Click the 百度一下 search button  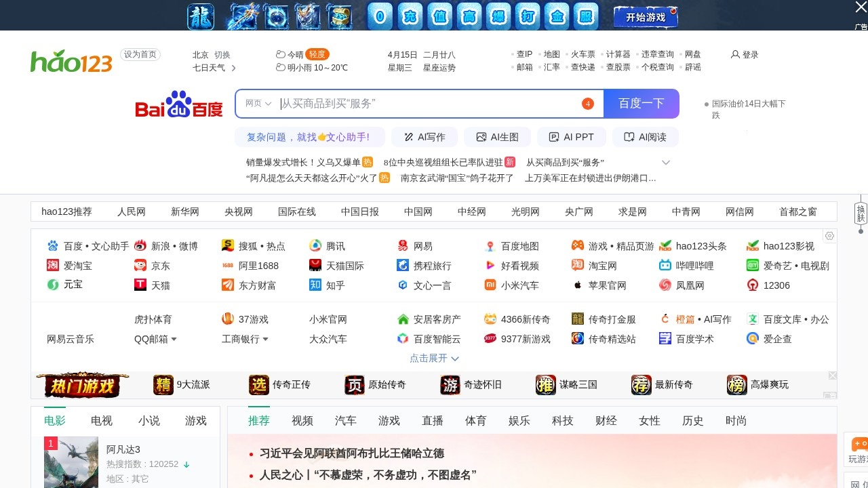(x=641, y=103)
